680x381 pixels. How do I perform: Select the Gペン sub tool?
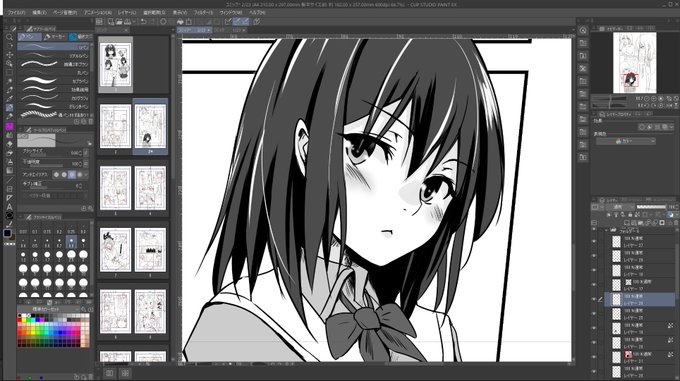pos(54,47)
